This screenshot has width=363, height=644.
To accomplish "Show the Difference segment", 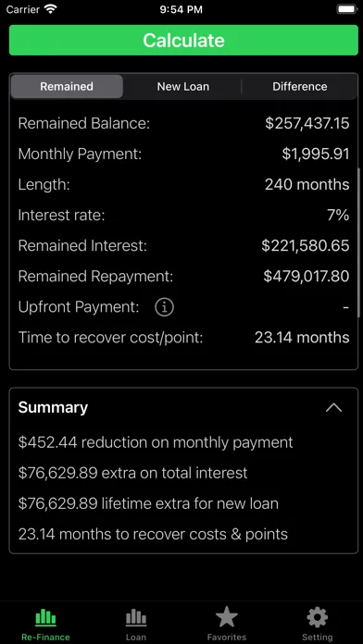I will [300, 87].
